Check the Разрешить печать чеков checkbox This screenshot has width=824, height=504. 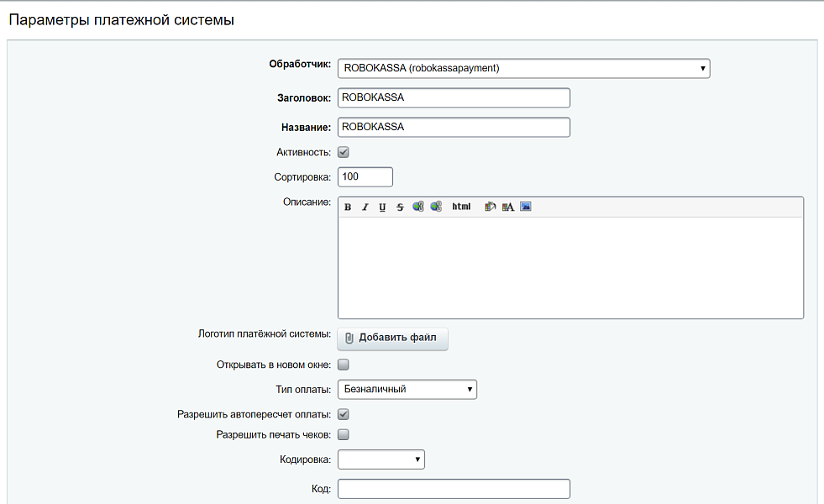click(x=344, y=435)
